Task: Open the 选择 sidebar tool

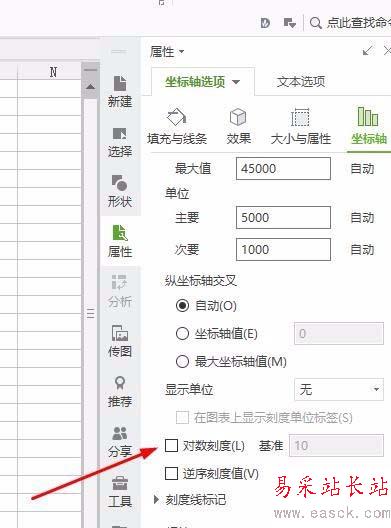Action: (120, 142)
